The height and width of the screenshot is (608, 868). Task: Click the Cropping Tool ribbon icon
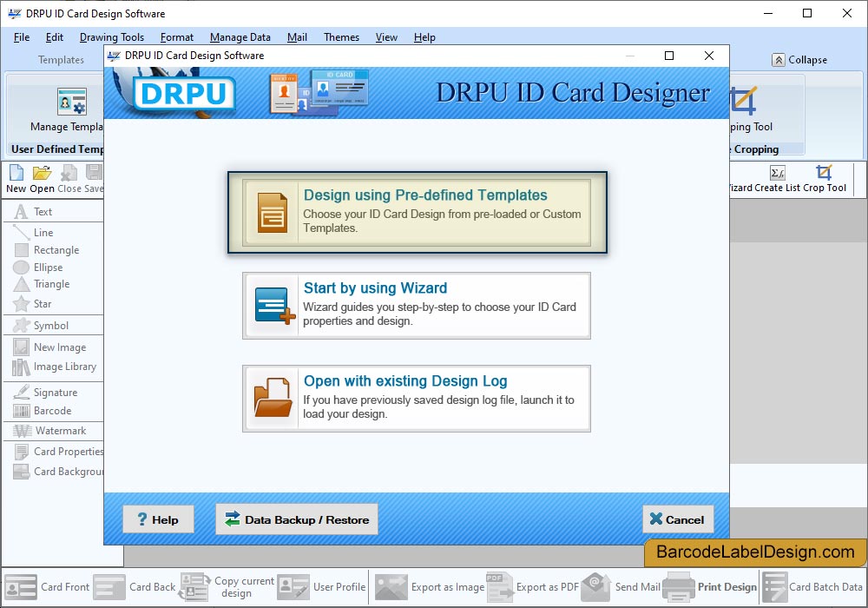click(x=744, y=102)
